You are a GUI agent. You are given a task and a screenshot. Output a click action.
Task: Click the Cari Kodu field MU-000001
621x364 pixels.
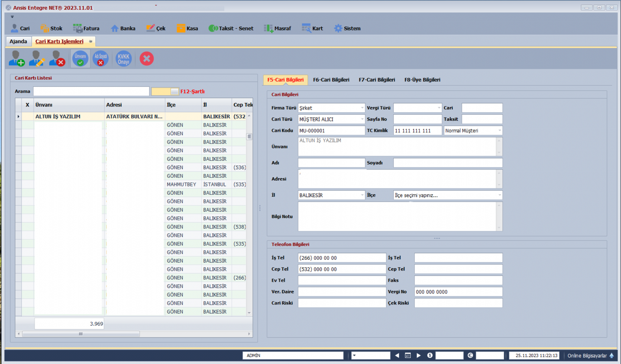(331, 131)
